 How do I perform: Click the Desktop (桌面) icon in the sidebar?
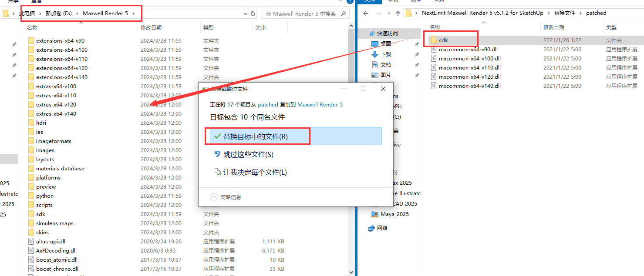pos(375,43)
